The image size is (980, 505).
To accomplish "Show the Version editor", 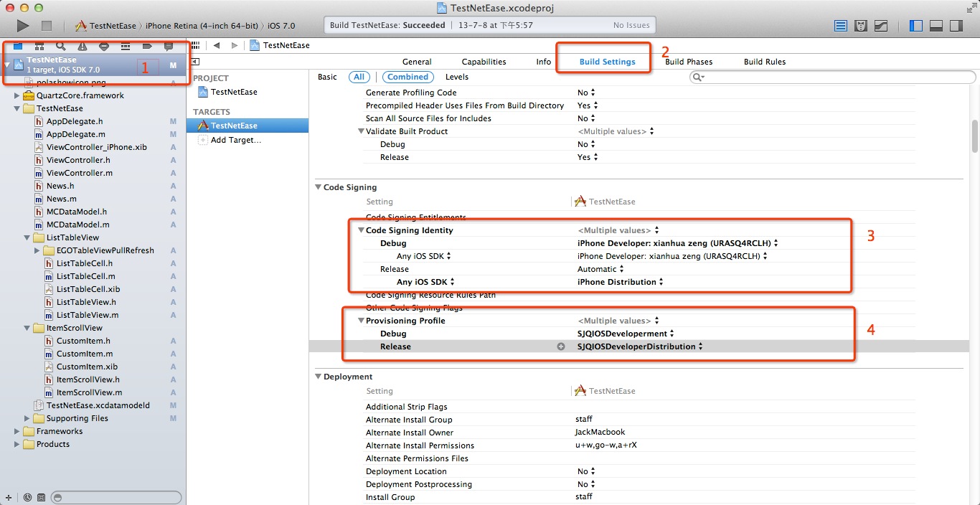I will point(880,26).
